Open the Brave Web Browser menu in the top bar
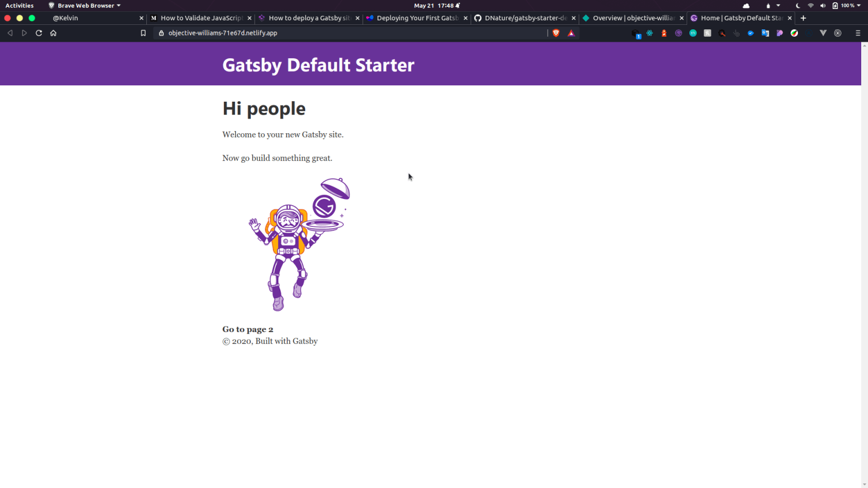 pos(84,5)
